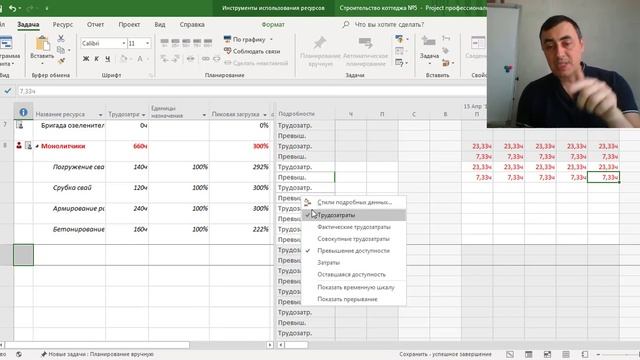Choose Стили подробных данных menu entry
The width and height of the screenshot is (640, 360).
[x=354, y=202]
